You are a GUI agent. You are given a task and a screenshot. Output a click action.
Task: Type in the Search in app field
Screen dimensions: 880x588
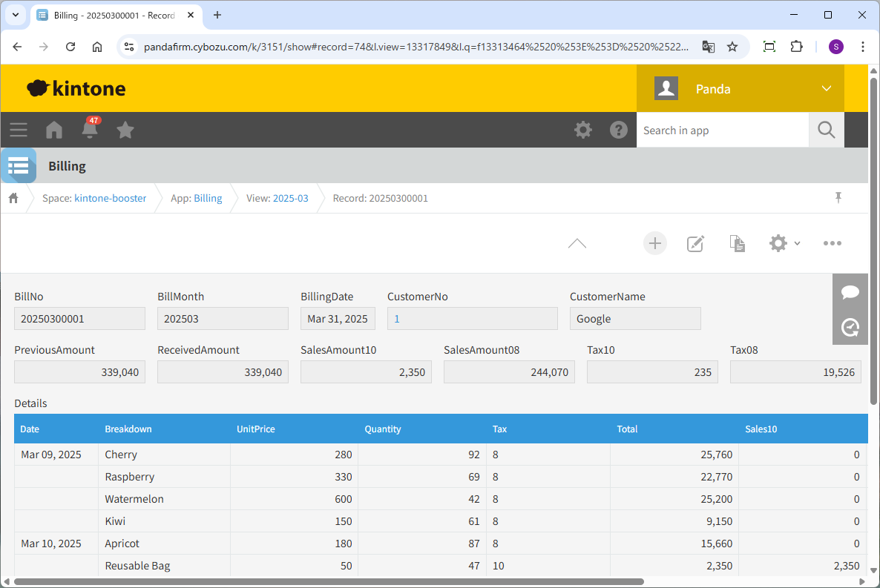pyautogui.click(x=722, y=131)
